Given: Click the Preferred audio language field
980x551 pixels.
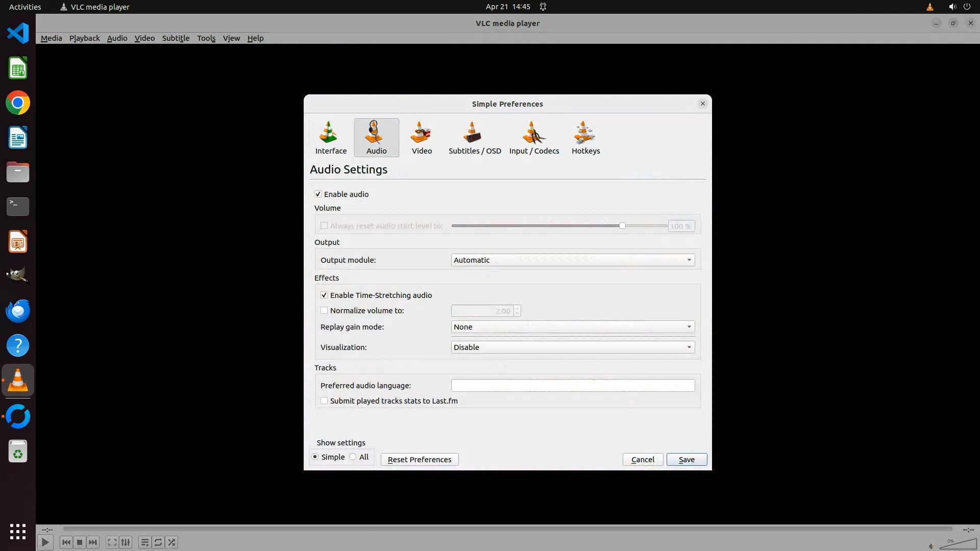Looking at the screenshot, I should click(572, 386).
